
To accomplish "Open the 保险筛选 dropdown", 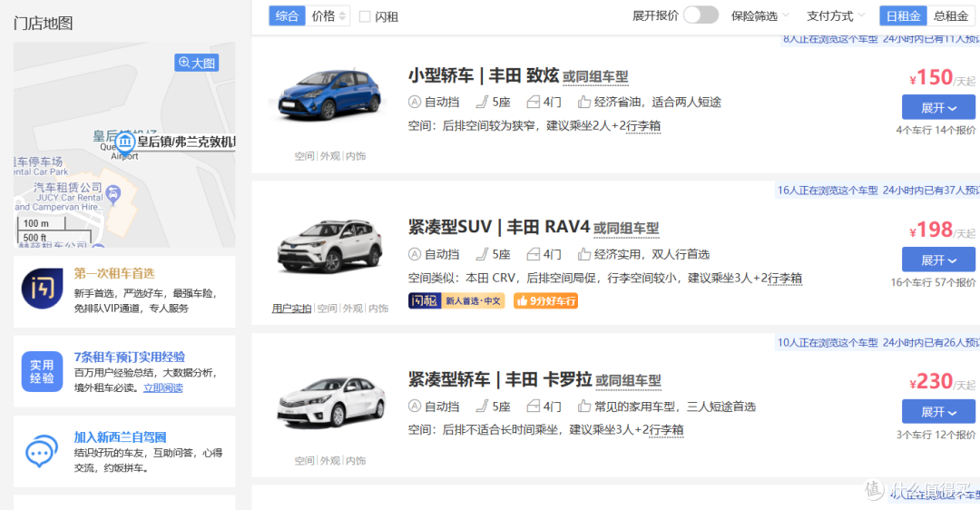I will (760, 15).
